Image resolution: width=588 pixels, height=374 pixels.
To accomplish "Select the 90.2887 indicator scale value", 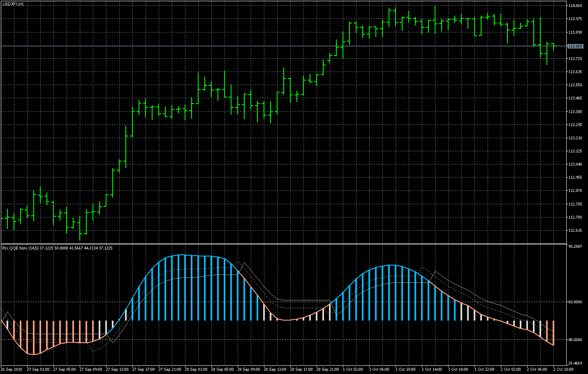I will click(x=575, y=247).
